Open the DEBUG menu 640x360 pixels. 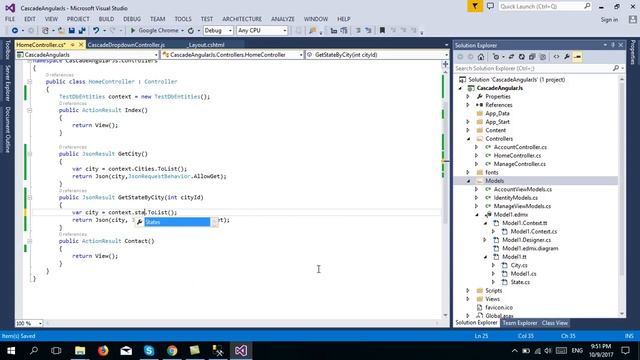(132, 19)
